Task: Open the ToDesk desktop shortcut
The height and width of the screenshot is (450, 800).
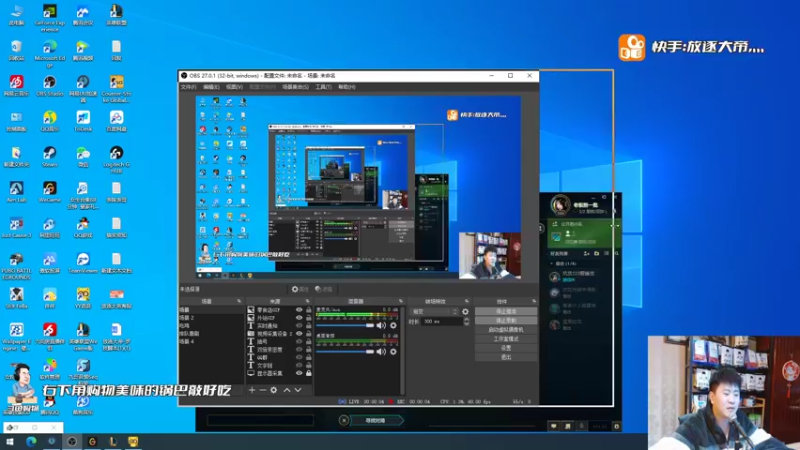Action: tap(83, 121)
